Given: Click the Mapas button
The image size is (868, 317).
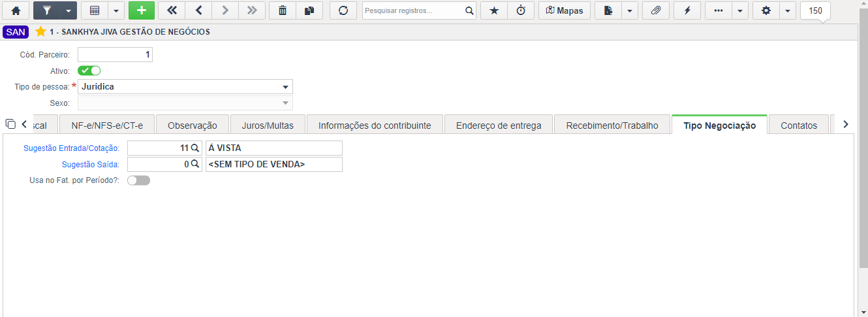Looking at the screenshot, I should [565, 10].
